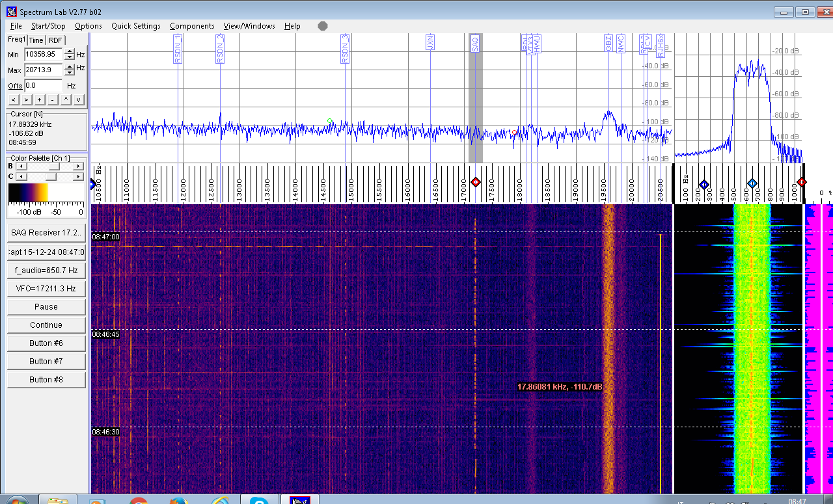
Task: Increase Min frequency with the up spinner
Action: (x=70, y=51)
